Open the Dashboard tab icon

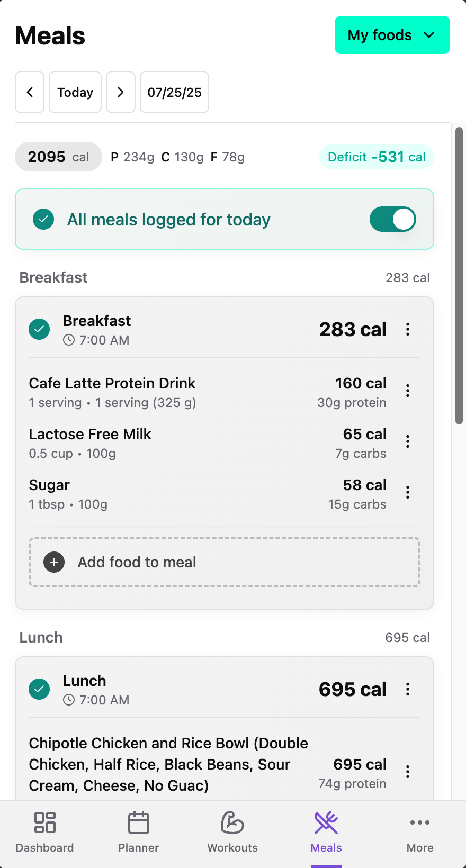click(45, 822)
